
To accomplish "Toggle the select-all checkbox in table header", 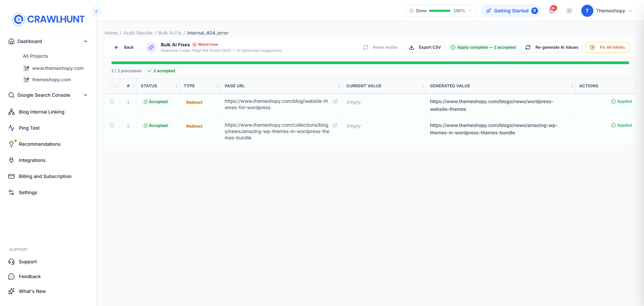I will pos(112,86).
